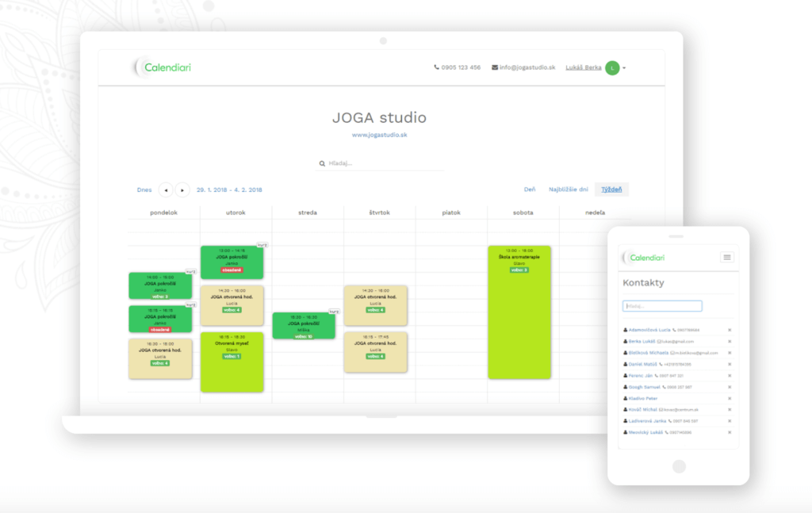The width and height of the screenshot is (812, 513).
Task: Click the person icon beside Daniel Matúš
Action: click(626, 364)
